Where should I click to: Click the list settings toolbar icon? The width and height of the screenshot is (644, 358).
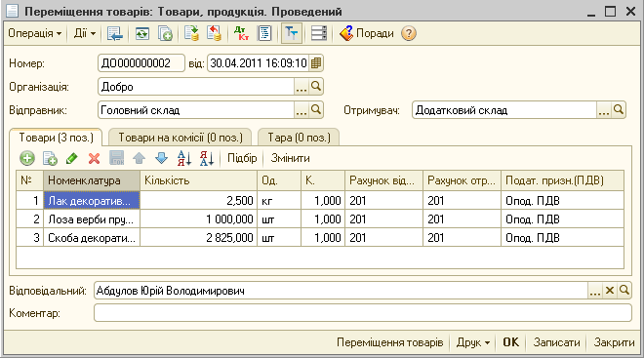pos(319,33)
